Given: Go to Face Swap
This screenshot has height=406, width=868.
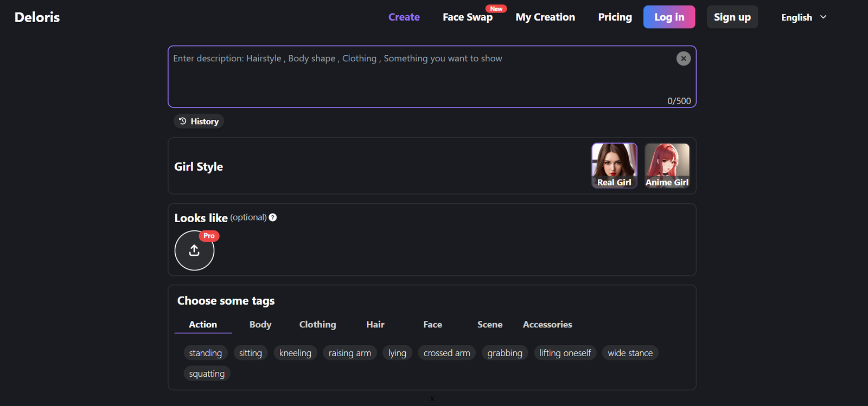Looking at the screenshot, I should pyautogui.click(x=468, y=17).
